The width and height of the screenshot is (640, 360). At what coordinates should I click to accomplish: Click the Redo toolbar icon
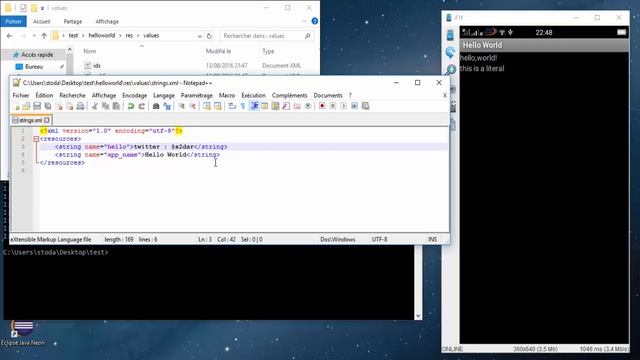click(x=142, y=106)
